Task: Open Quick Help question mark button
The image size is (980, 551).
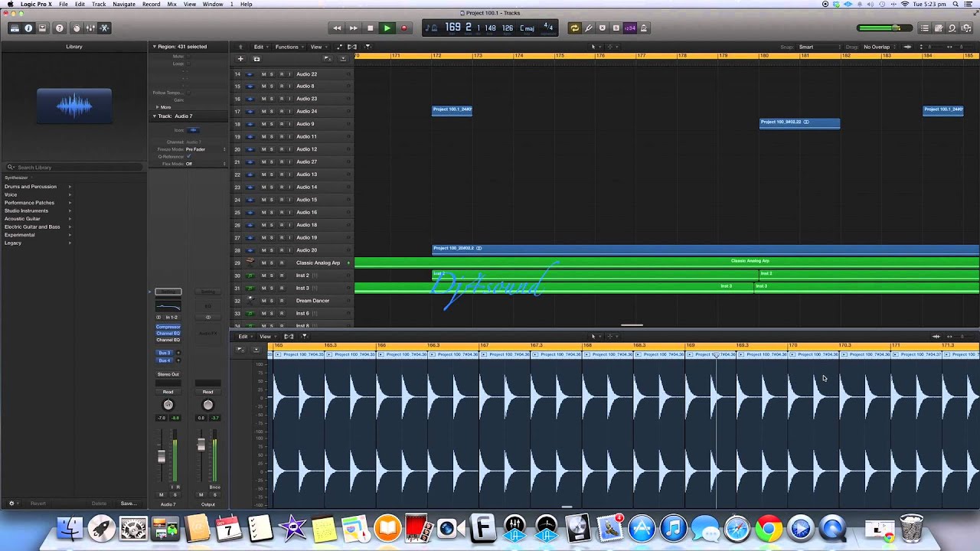Action: pos(60,28)
